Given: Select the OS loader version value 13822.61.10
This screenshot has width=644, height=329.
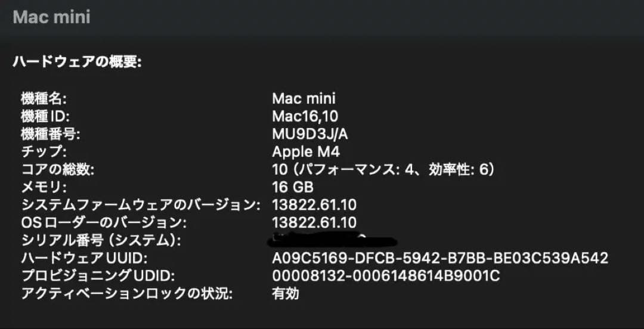Looking at the screenshot, I should click(x=314, y=223).
